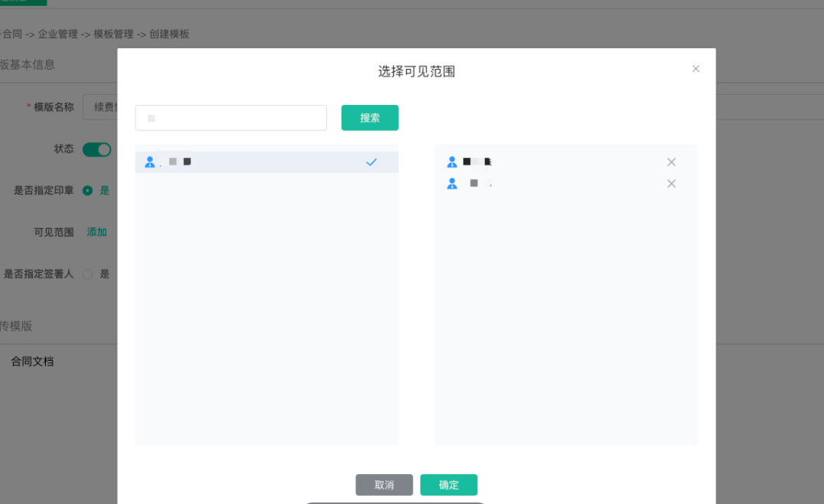The width and height of the screenshot is (824, 504).
Task: Remove the first user from the selected list
Action: [x=671, y=162]
